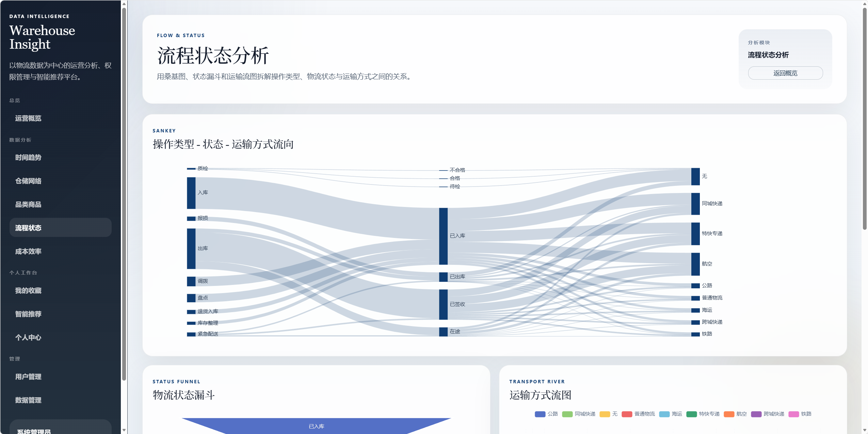Open the 运营概览 sidebar page
The image size is (868, 434).
click(28, 118)
